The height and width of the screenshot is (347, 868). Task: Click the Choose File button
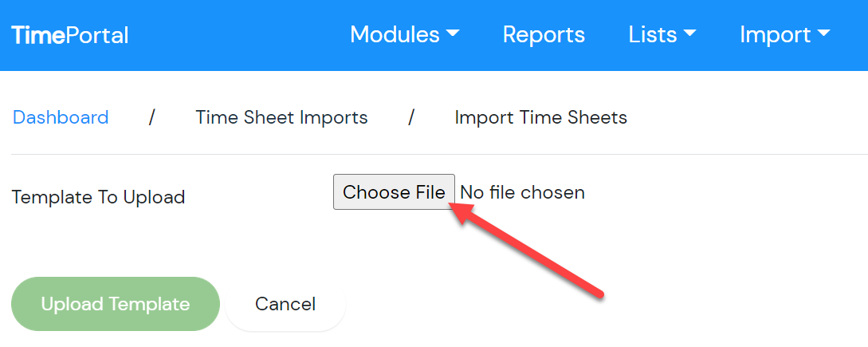coord(394,191)
